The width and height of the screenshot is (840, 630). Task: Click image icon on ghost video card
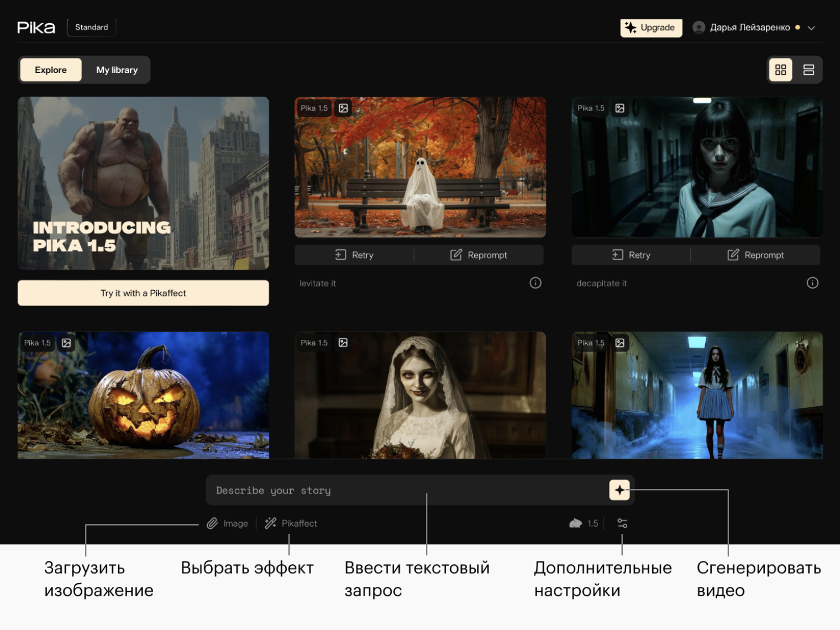click(343, 108)
